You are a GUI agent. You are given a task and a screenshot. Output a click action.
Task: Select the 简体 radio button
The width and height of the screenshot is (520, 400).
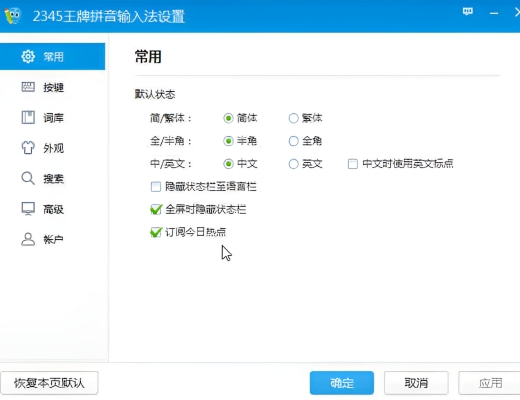tap(228, 118)
